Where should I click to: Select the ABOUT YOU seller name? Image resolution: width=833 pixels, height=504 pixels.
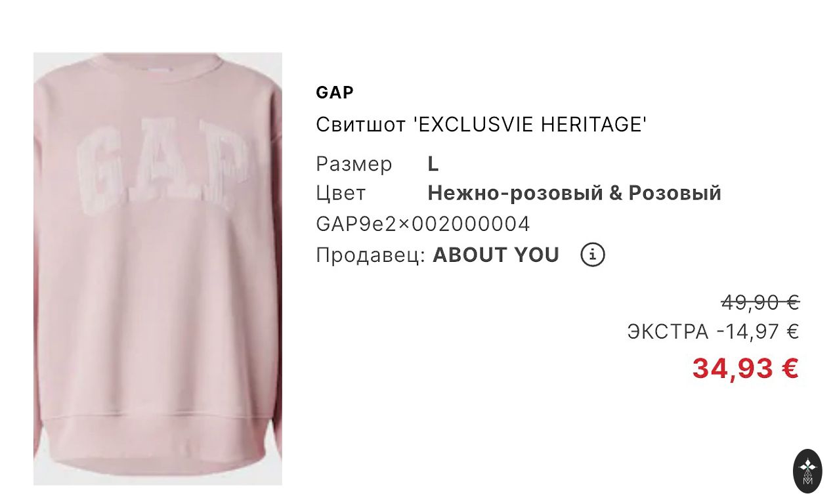point(496,255)
